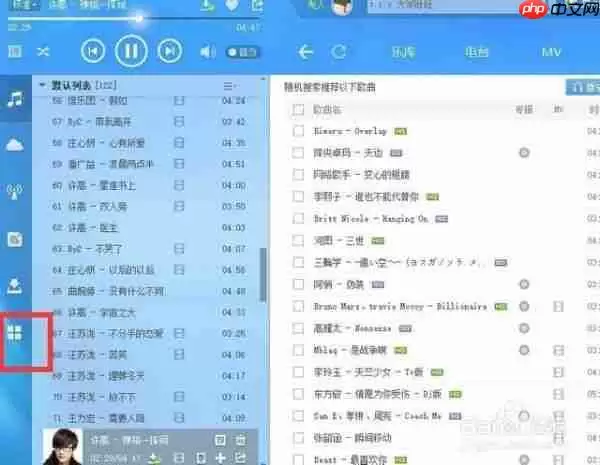Click download icon in now-playing bar
This screenshot has width=600, height=465.
tap(154, 458)
